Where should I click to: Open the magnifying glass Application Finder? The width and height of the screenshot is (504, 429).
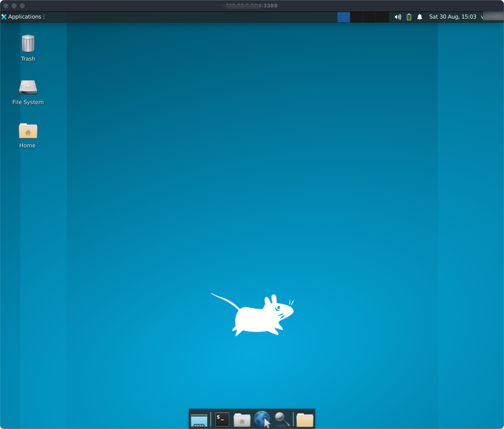(x=282, y=420)
